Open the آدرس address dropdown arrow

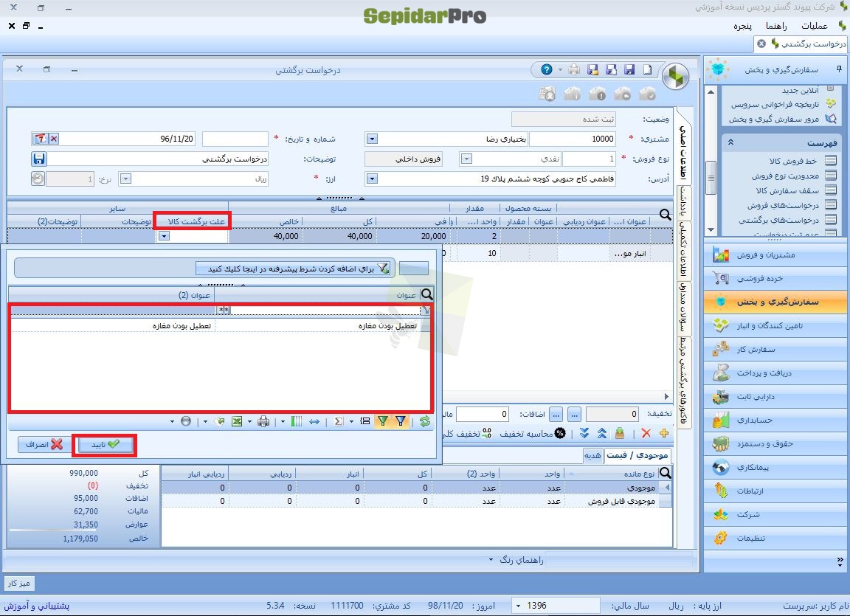point(371,179)
